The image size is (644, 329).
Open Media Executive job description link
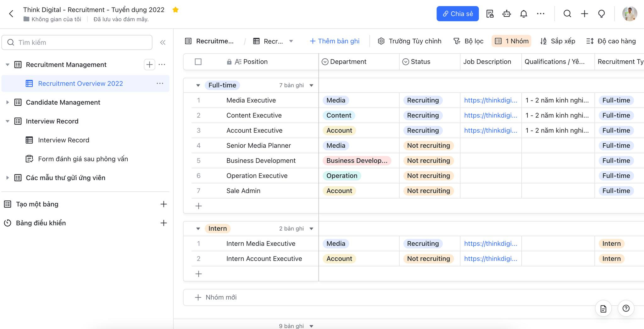[491, 100]
